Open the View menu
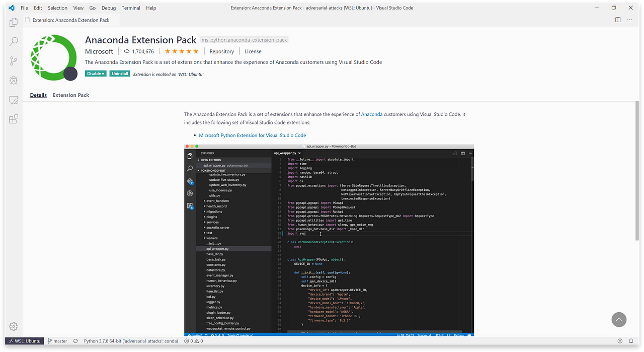Screen dimensions: 644x352 click(x=78, y=8)
